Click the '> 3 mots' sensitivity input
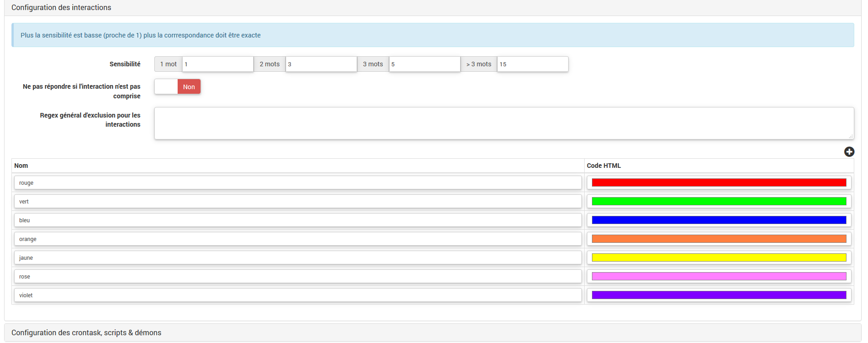Screen dimensions: 868x343 [x=532, y=64]
